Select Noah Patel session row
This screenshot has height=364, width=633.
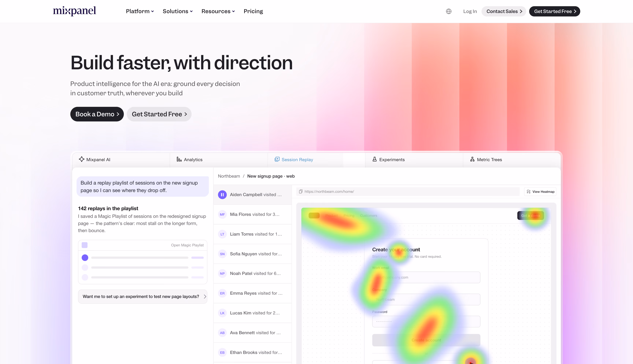pyautogui.click(x=253, y=273)
